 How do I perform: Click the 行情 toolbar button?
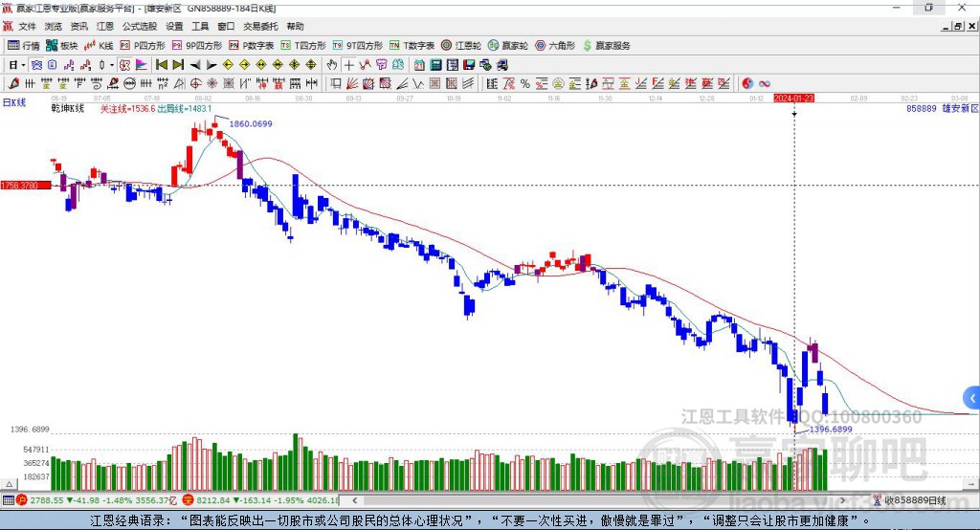pos(24,46)
